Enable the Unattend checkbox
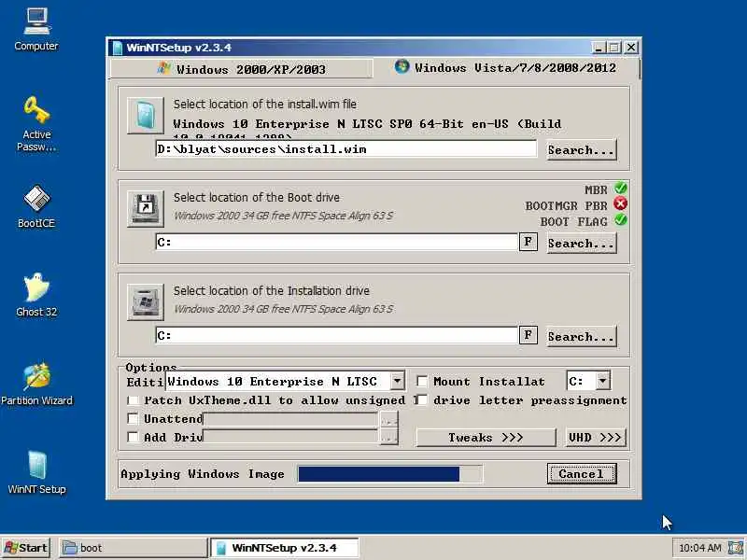The width and height of the screenshot is (747, 560). pyautogui.click(x=133, y=418)
